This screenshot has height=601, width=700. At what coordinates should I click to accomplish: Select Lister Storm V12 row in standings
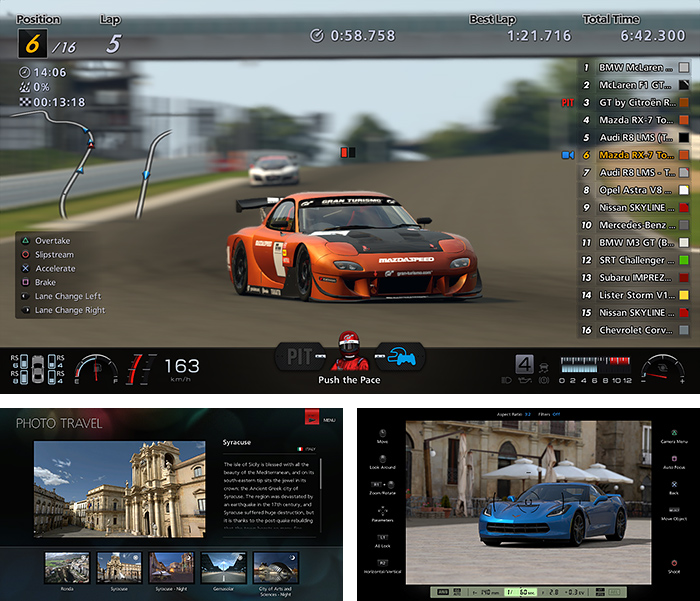634,295
